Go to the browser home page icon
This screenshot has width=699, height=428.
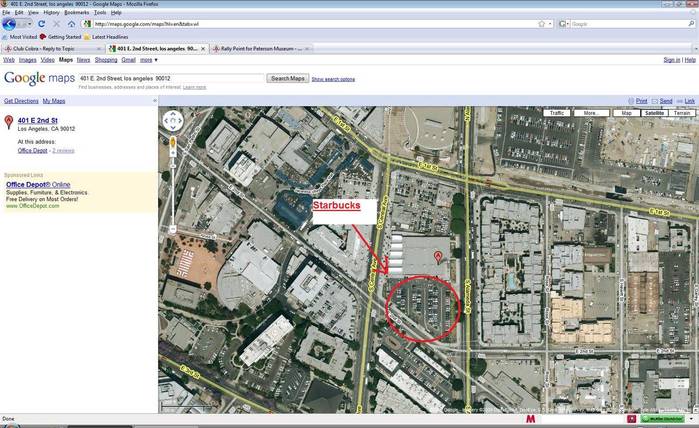pyautogui.click(x=70, y=23)
